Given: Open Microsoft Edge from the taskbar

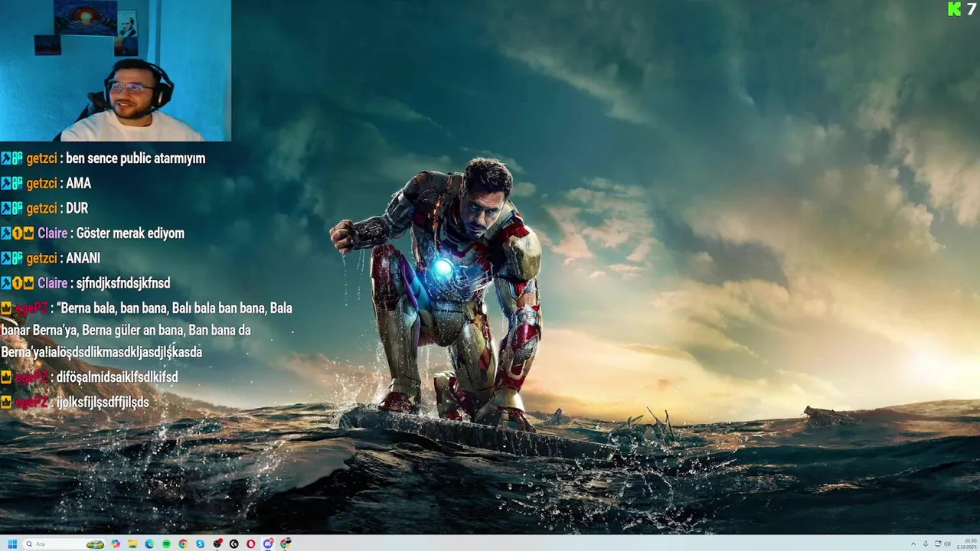Looking at the screenshot, I should (x=149, y=544).
